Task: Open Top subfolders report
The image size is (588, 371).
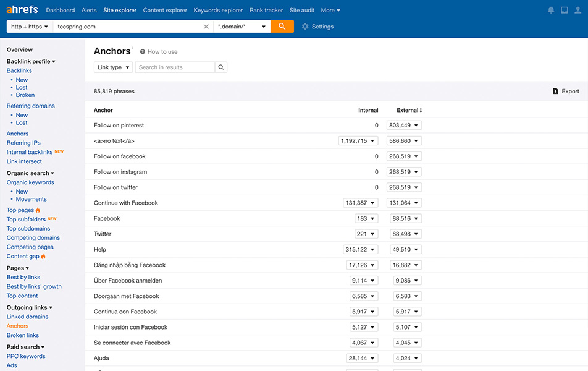Action: tap(26, 220)
